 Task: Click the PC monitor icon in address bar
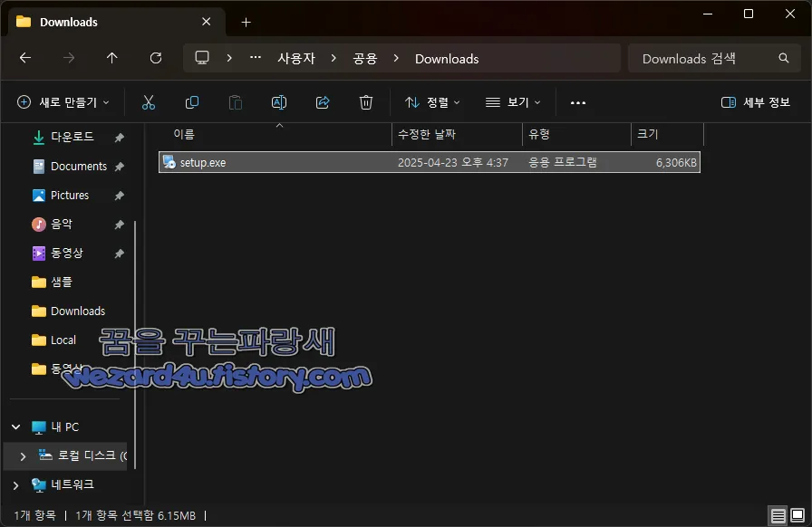click(x=202, y=58)
